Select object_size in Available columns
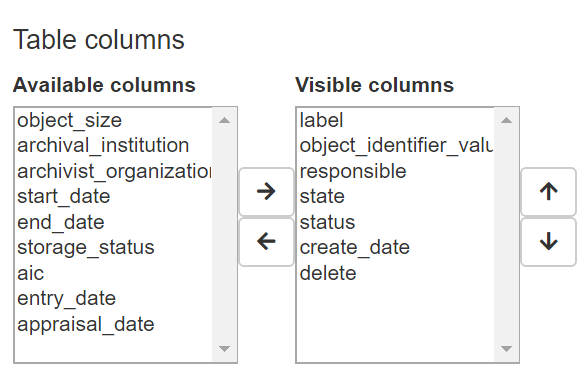This screenshot has width=588, height=384. click(x=114, y=120)
